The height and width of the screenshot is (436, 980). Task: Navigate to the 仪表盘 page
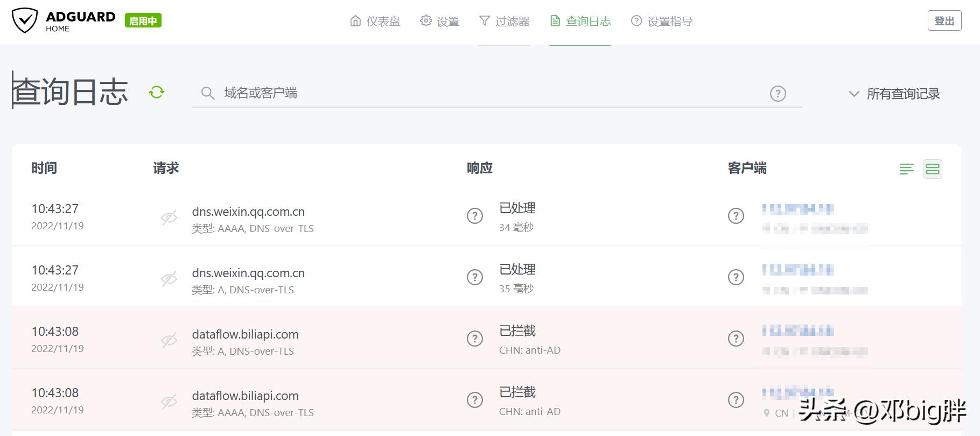pyautogui.click(x=375, y=21)
